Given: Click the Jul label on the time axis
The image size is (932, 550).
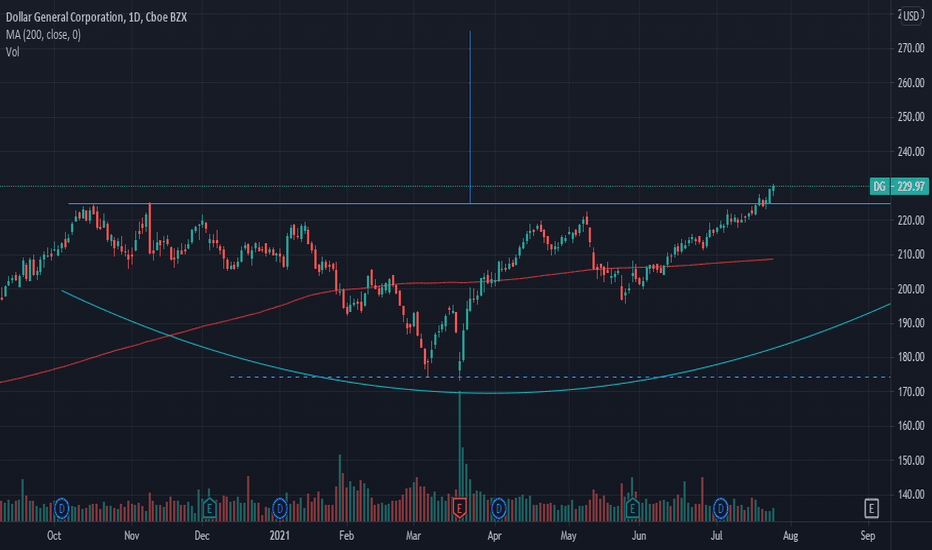Looking at the screenshot, I should pyautogui.click(x=717, y=536).
